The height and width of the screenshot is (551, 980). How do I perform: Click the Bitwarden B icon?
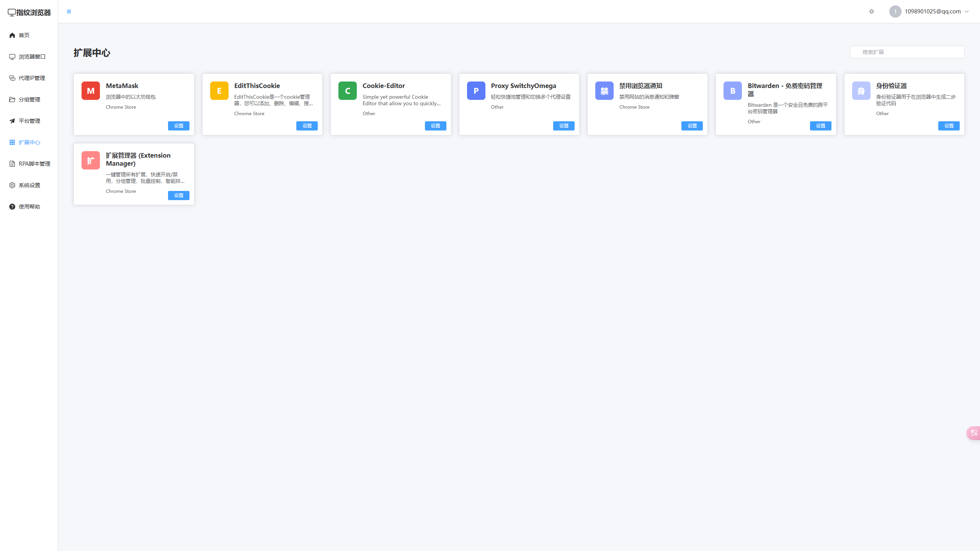[732, 91]
